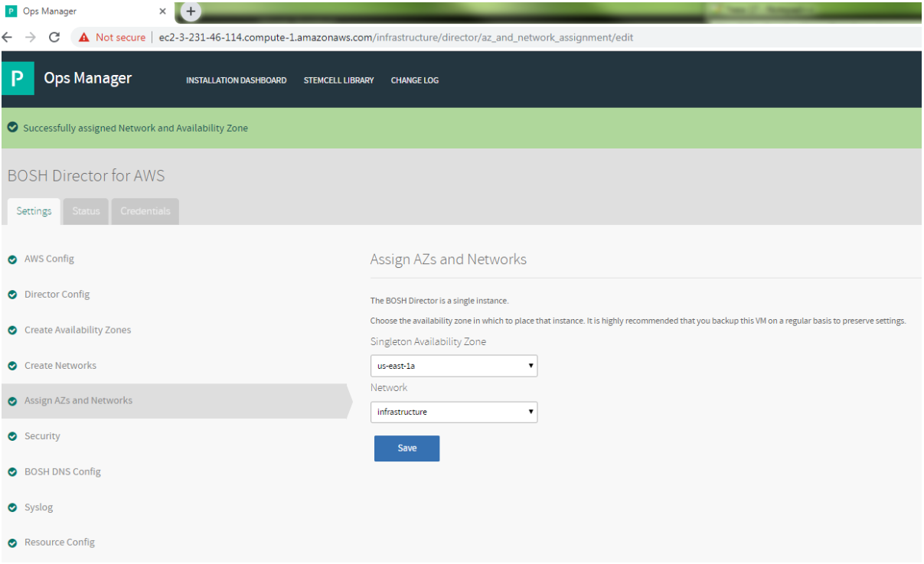Click 'The BOSH Director is a single instance' text
924x564 pixels.
coord(439,301)
